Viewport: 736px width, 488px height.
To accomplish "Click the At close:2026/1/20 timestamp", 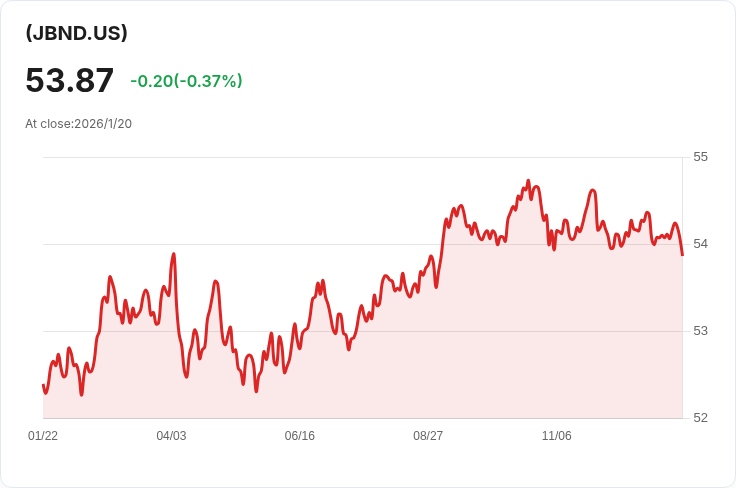I will click(x=78, y=124).
